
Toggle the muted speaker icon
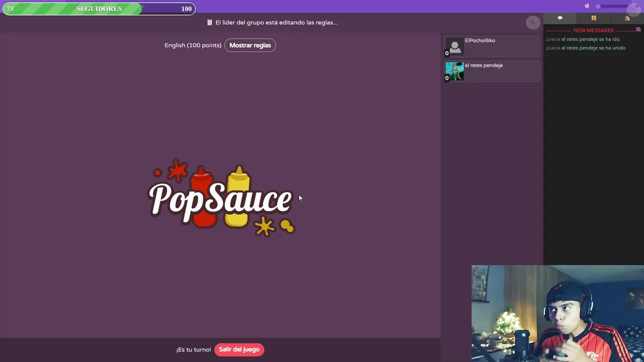pos(587,6)
